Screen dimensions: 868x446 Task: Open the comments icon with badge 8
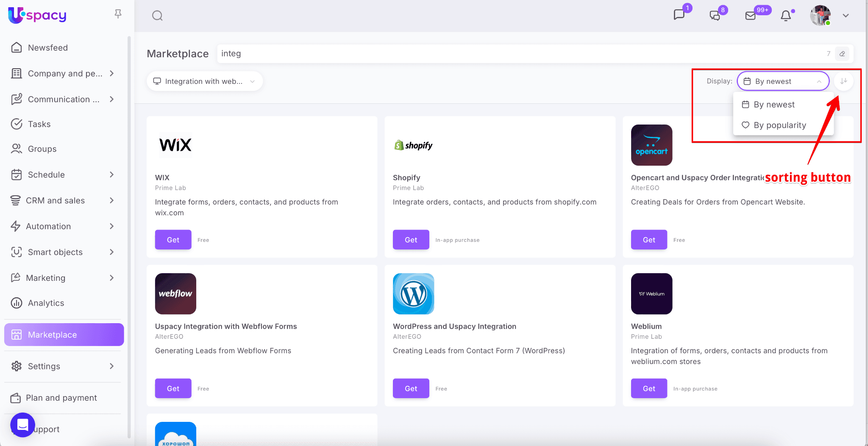[x=715, y=16]
